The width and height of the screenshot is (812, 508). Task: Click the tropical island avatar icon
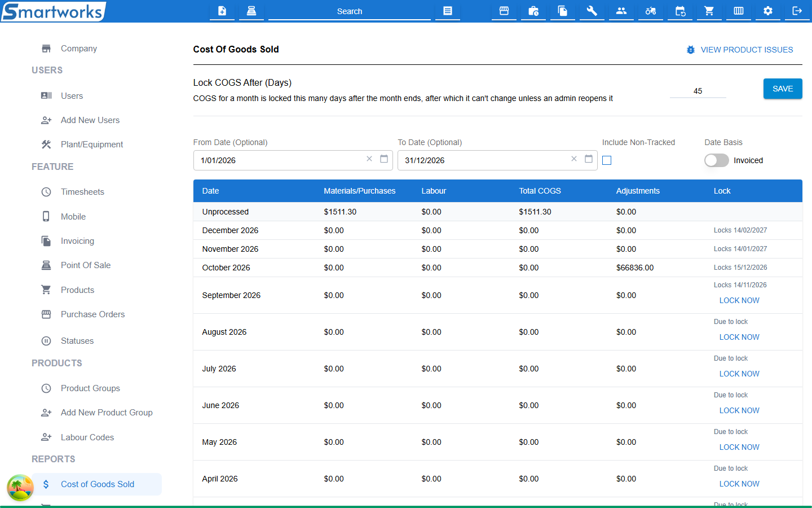(20, 488)
